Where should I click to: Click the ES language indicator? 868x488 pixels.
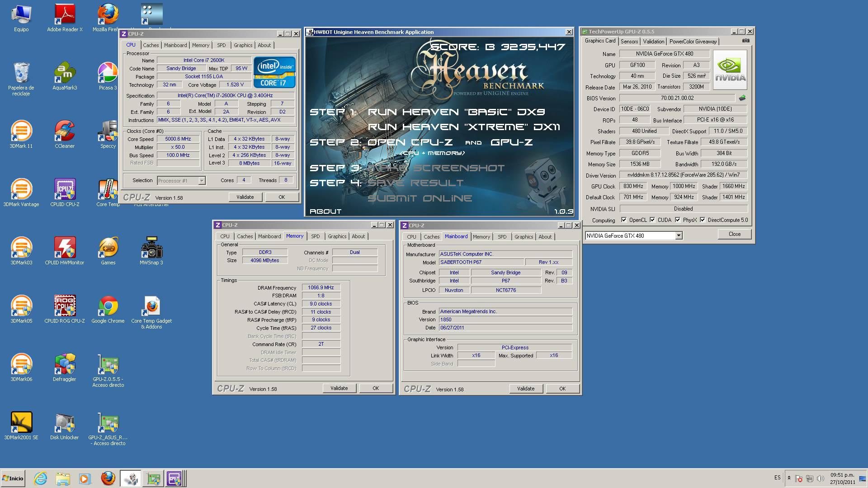coord(777,478)
